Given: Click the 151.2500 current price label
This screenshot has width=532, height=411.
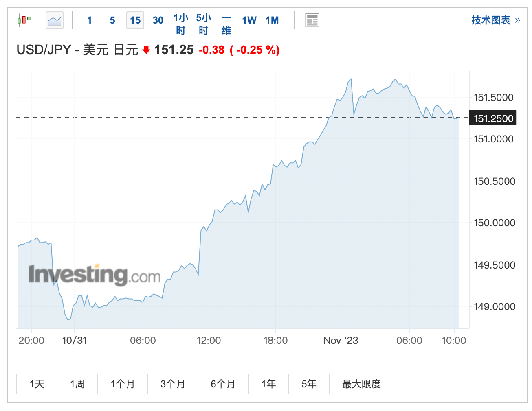Looking at the screenshot, I should (493, 118).
